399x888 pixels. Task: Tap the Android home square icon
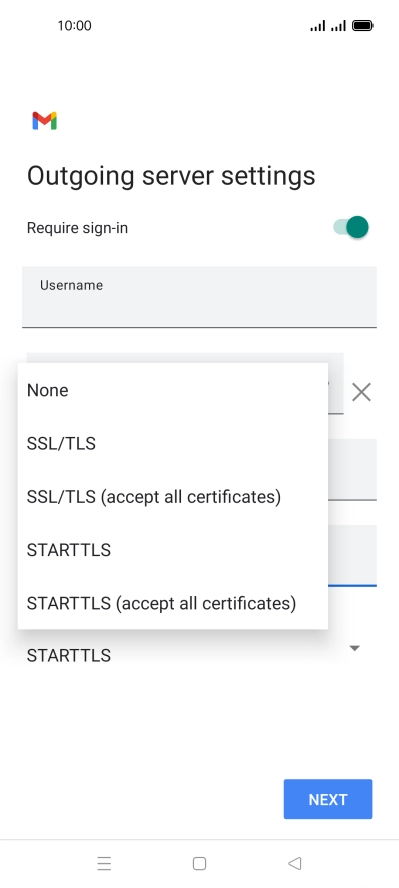pyautogui.click(x=199, y=863)
